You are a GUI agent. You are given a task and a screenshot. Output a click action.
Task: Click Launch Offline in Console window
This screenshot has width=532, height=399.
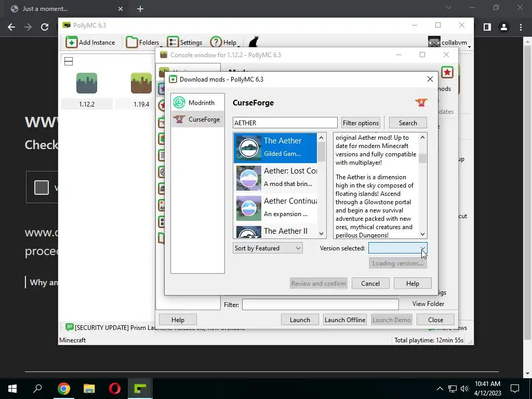coord(345,320)
